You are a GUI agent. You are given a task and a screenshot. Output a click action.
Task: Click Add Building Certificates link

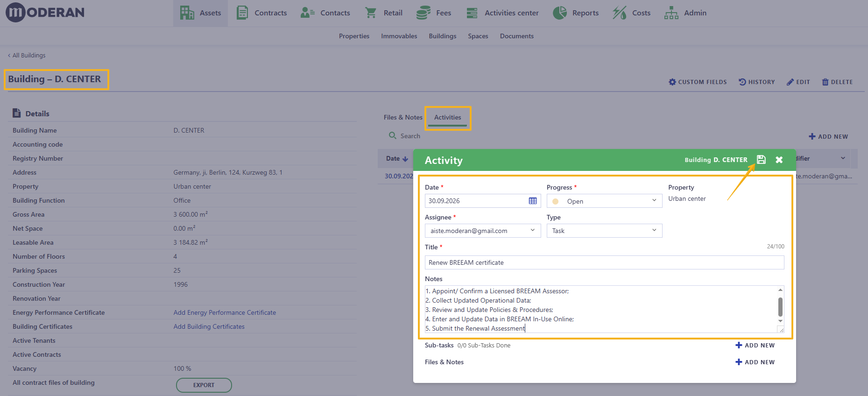tap(209, 326)
